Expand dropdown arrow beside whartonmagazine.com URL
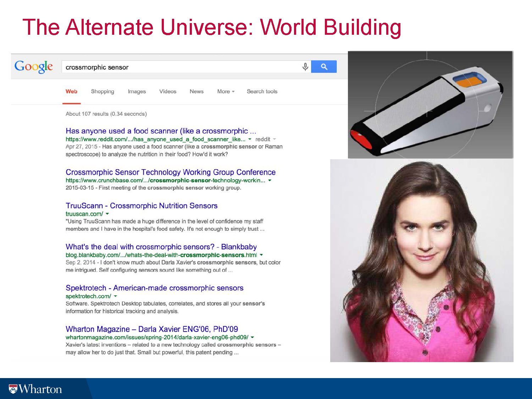Screen dimensions: 532x399 252,337
